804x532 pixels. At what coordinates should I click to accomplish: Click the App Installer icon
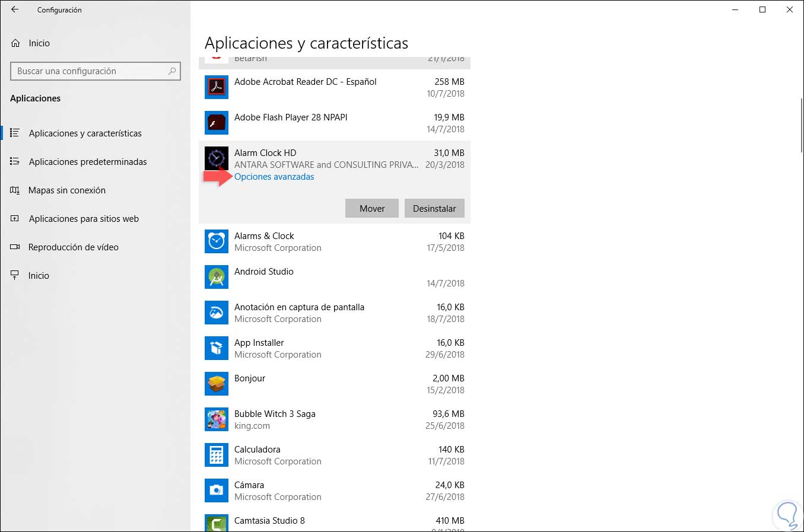click(x=217, y=348)
